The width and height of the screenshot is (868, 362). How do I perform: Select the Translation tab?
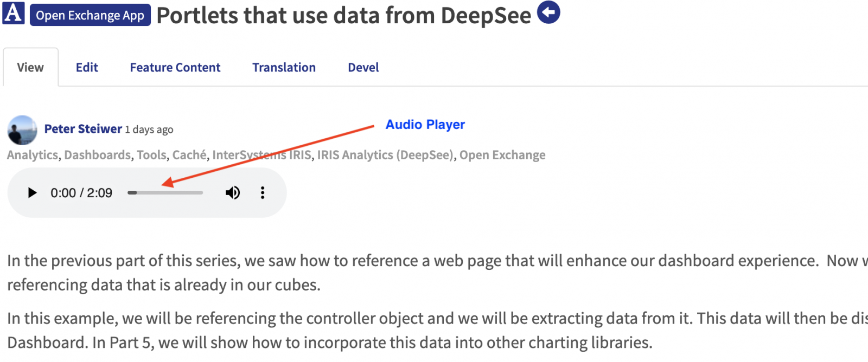pos(284,67)
